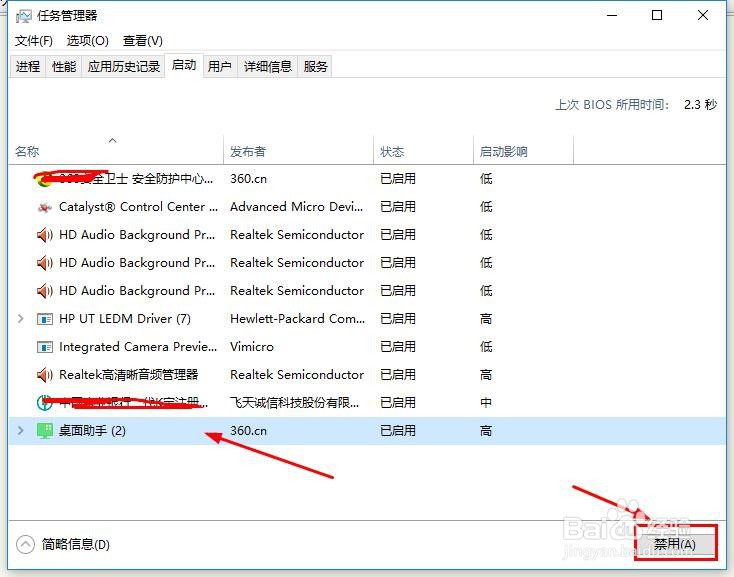
Task: Click the icon beside 飞天诚信科技 row
Action: (44, 402)
